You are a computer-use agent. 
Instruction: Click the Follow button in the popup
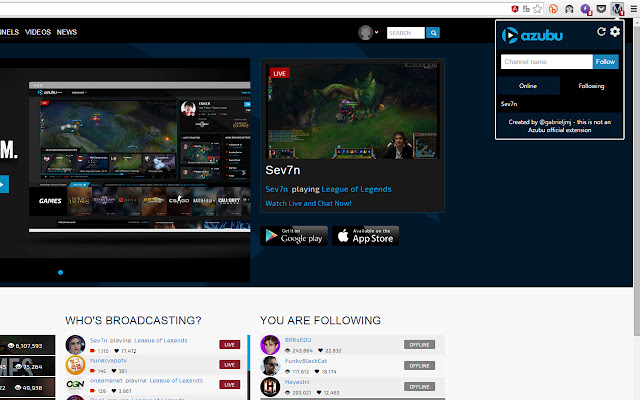pyautogui.click(x=605, y=62)
